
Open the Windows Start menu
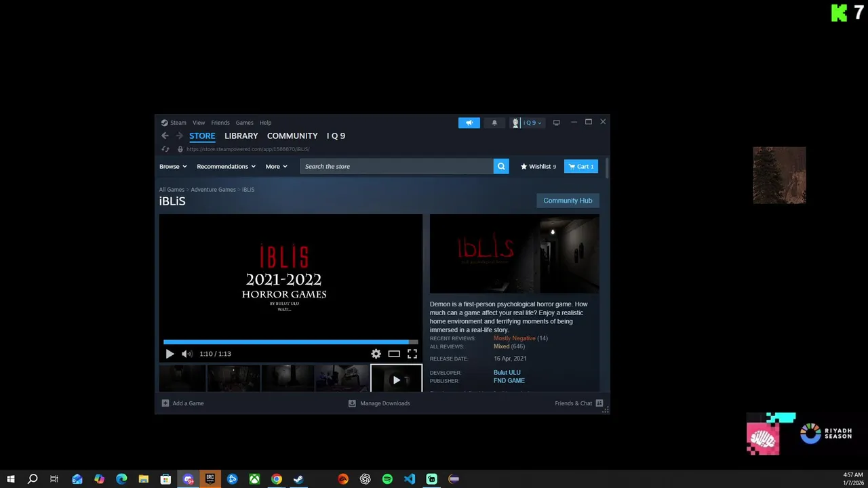(x=11, y=479)
